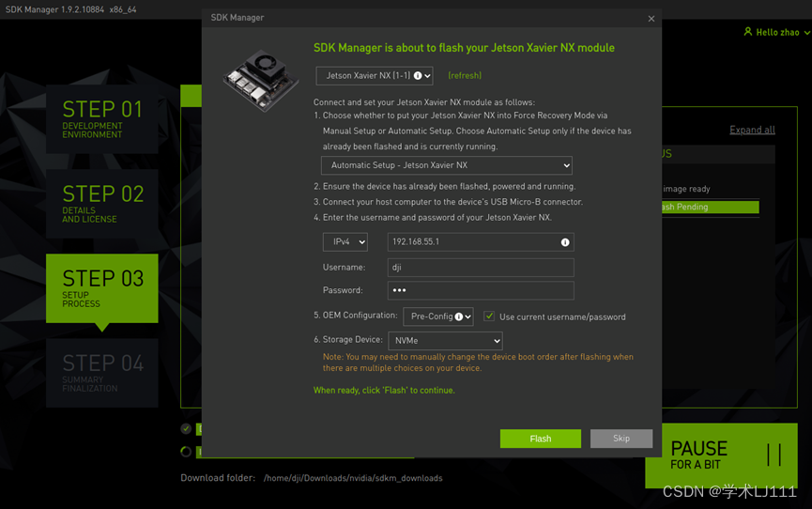Click the (refresh) link
Image resolution: width=812 pixels, height=509 pixels.
coord(465,76)
